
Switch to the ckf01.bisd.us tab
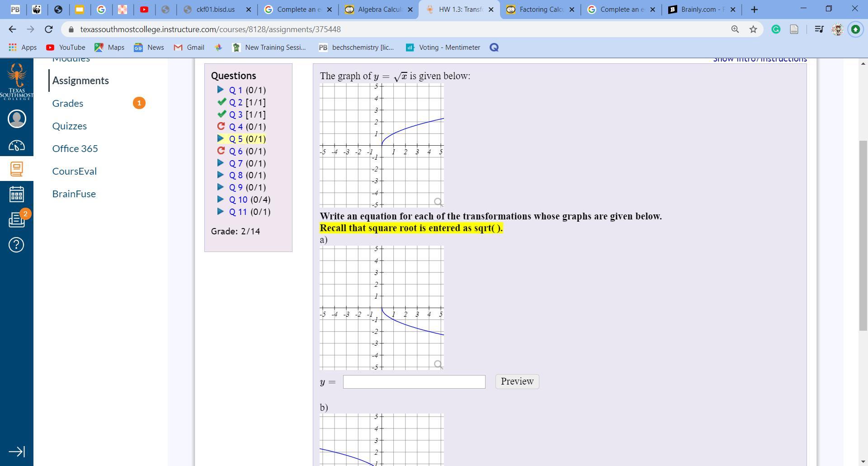(x=216, y=10)
